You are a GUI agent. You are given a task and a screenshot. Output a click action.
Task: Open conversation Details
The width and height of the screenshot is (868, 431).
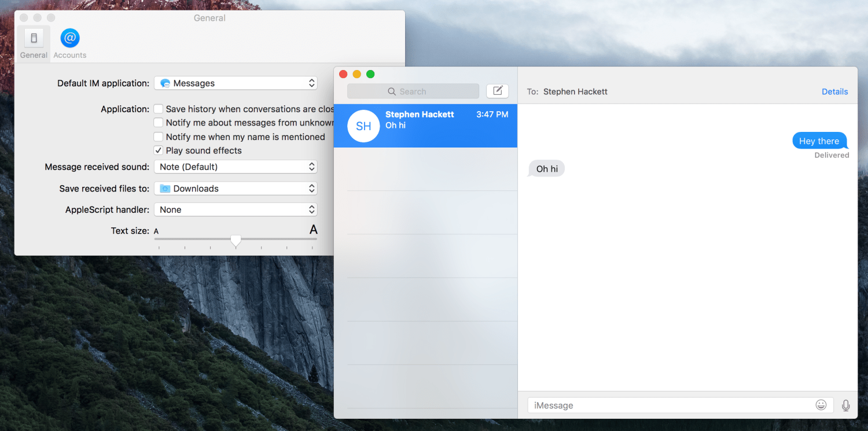[x=835, y=91]
